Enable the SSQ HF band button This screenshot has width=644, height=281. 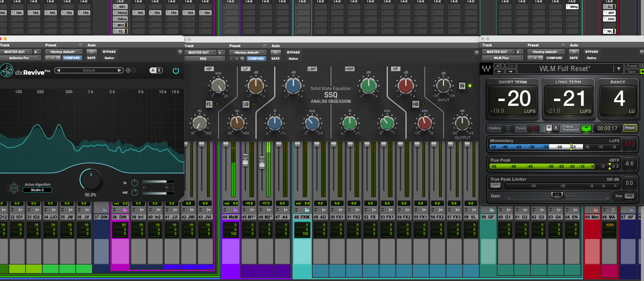tap(395, 69)
